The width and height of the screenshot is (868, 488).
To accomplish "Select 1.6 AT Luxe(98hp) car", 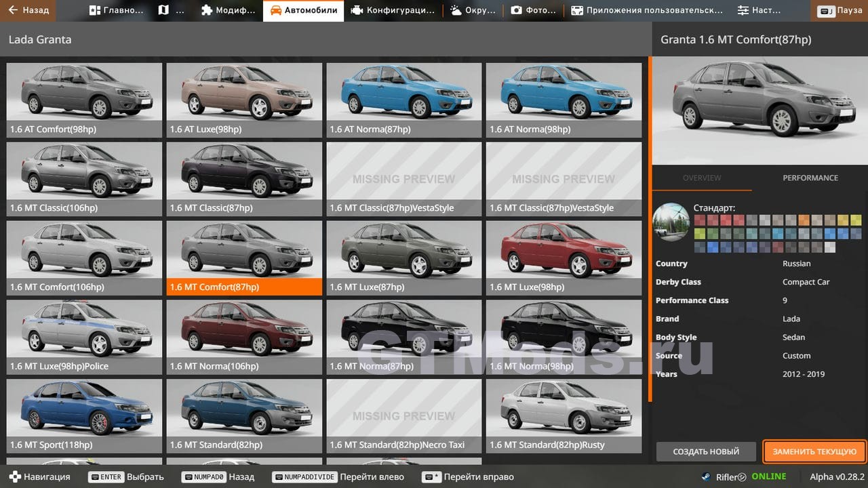I will tap(244, 100).
